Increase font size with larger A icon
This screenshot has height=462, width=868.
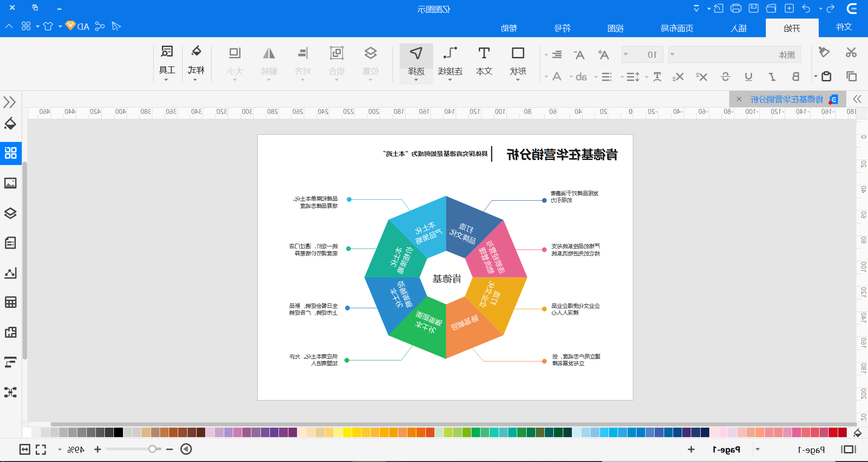(603, 55)
